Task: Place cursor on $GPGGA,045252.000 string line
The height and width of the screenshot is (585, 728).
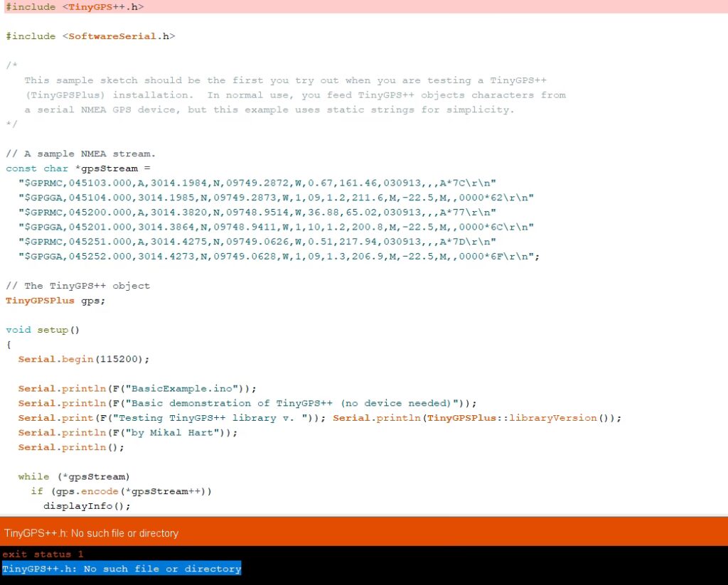Action: pyautogui.click(x=279, y=257)
